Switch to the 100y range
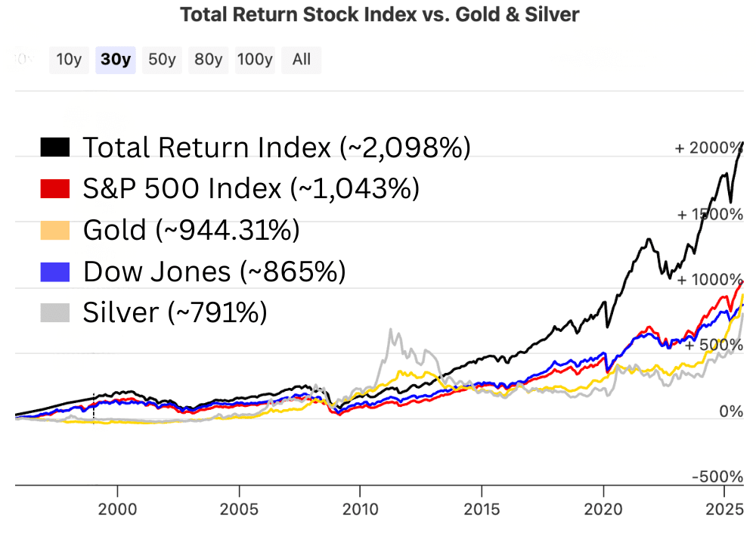 click(x=254, y=60)
